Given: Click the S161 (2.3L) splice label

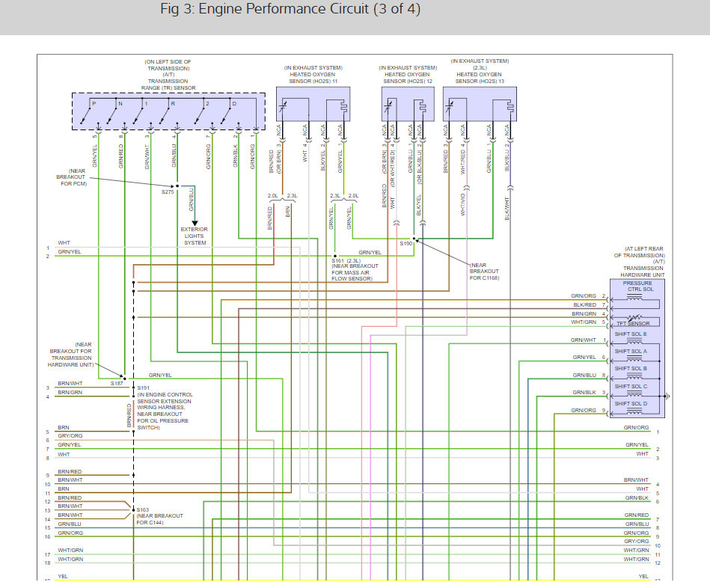Looking at the screenshot, I should (346, 261).
